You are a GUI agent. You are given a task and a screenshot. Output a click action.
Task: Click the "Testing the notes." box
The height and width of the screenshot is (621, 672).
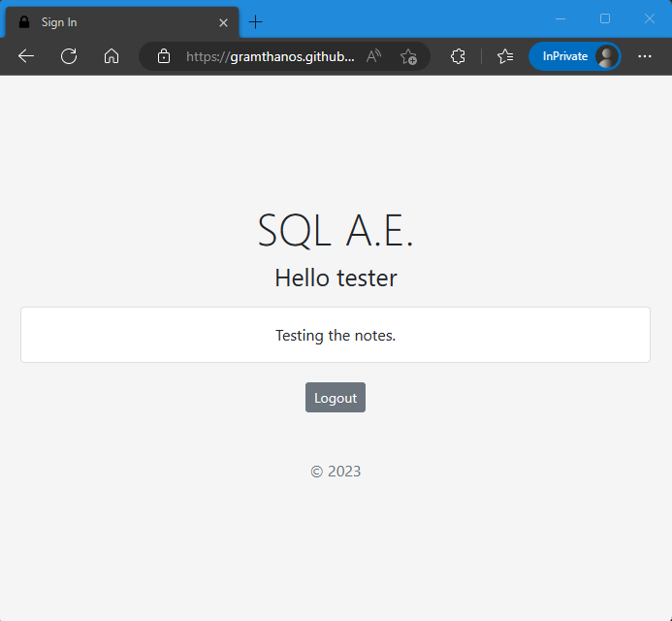click(x=336, y=336)
